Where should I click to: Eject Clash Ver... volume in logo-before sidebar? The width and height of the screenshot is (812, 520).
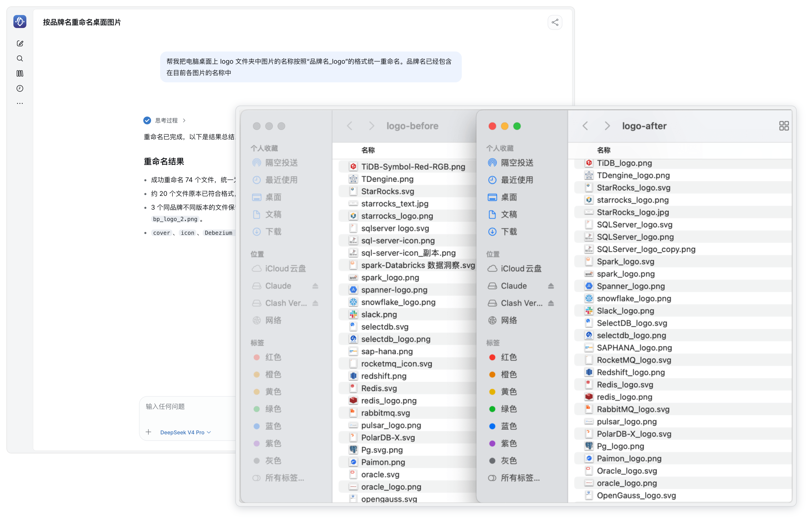(x=315, y=303)
